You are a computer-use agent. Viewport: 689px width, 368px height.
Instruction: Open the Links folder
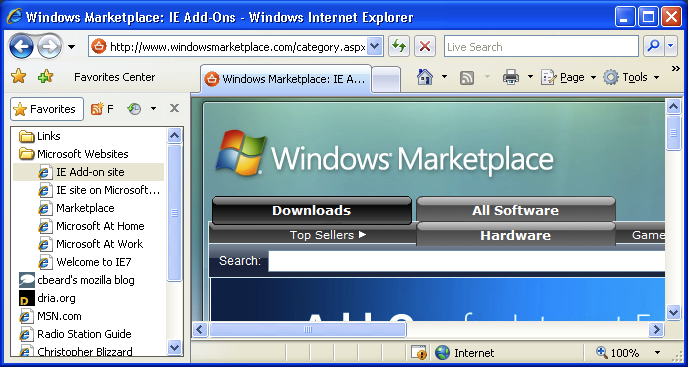40,136
